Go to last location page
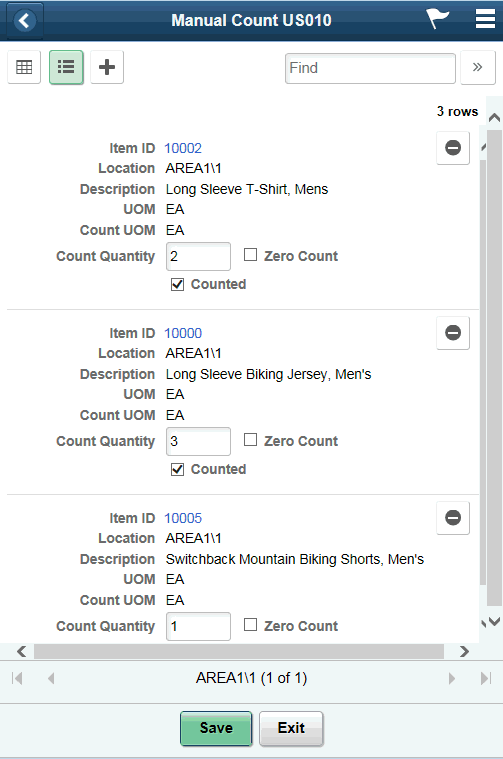 click(486, 678)
